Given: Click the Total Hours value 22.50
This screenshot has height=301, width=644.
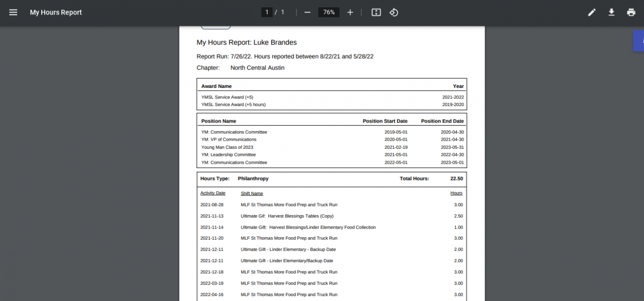Looking at the screenshot, I should (456, 178).
